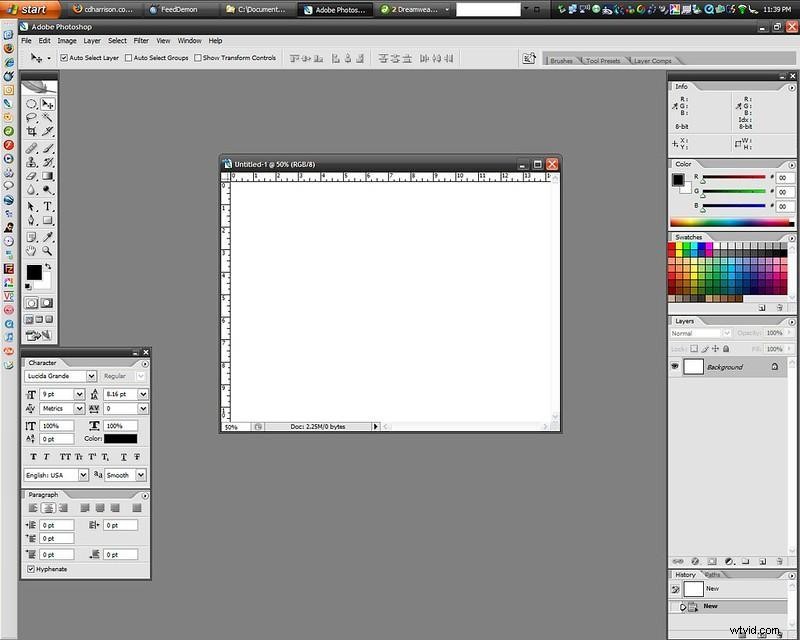Select the Lasso tool
Screen dimensions: 800x640
(x=34, y=117)
